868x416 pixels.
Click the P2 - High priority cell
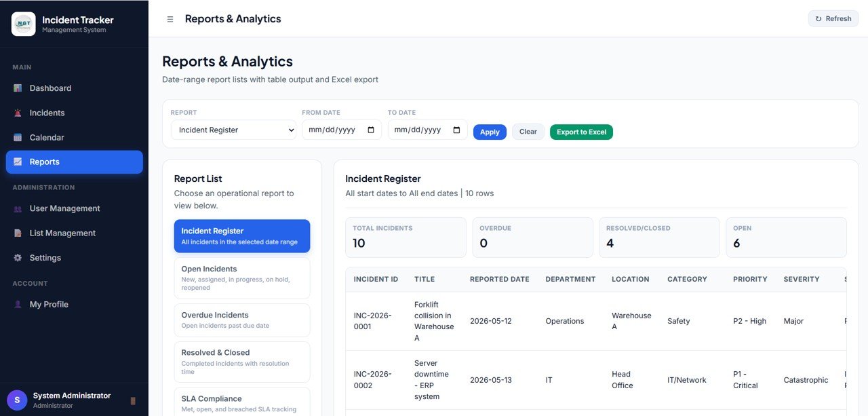pos(750,321)
